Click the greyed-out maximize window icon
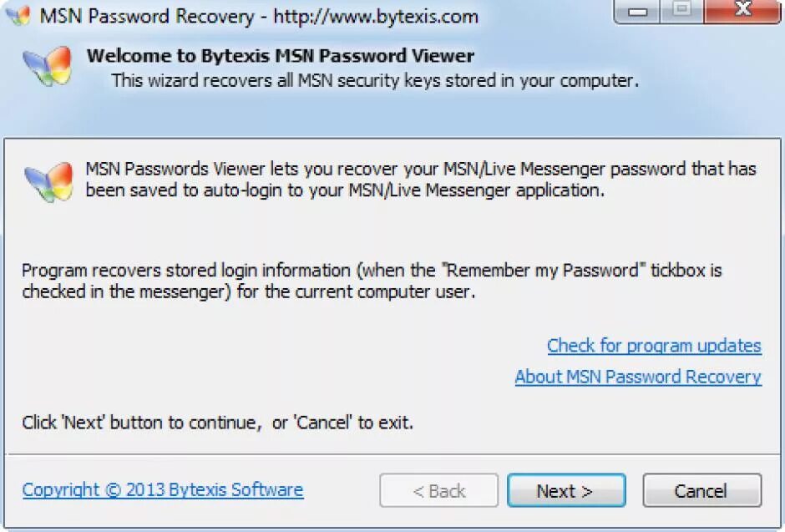The height and width of the screenshot is (532, 785). pos(681,12)
